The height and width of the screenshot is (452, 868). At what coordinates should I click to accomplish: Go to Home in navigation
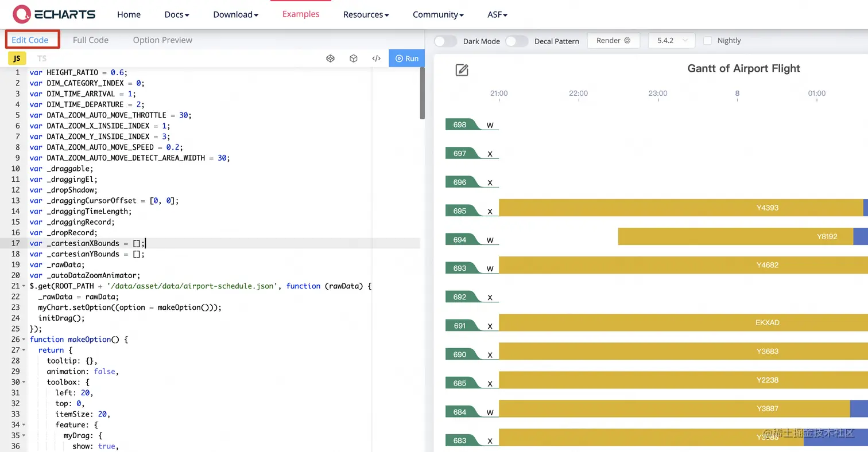(129, 14)
